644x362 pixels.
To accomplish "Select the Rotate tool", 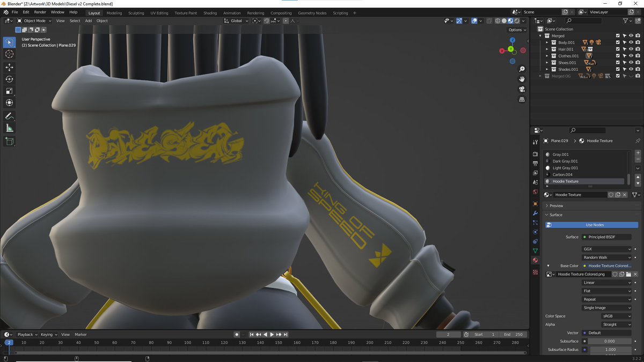I will 9,79.
